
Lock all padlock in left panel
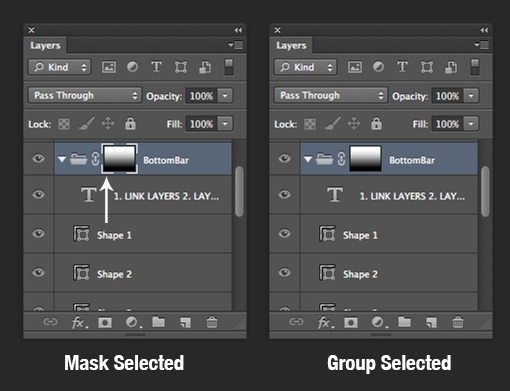[130, 123]
